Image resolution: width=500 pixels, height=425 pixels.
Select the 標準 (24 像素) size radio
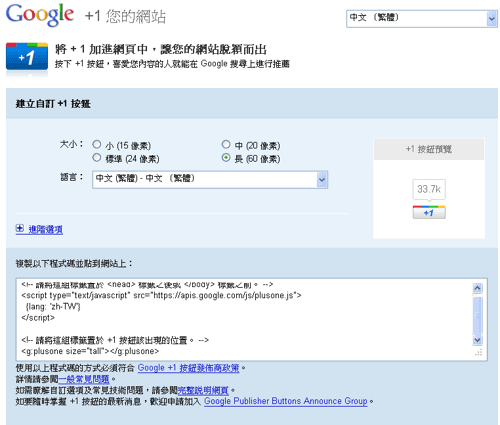pyautogui.click(x=97, y=158)
